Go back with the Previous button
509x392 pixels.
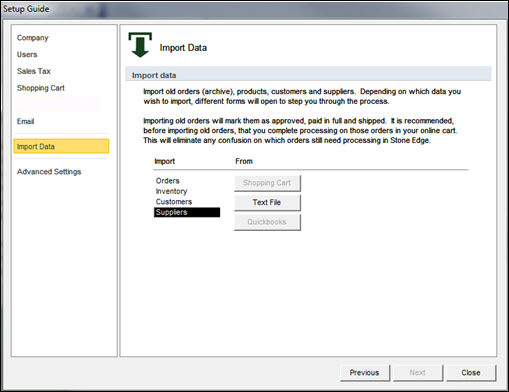click(365, 373)
